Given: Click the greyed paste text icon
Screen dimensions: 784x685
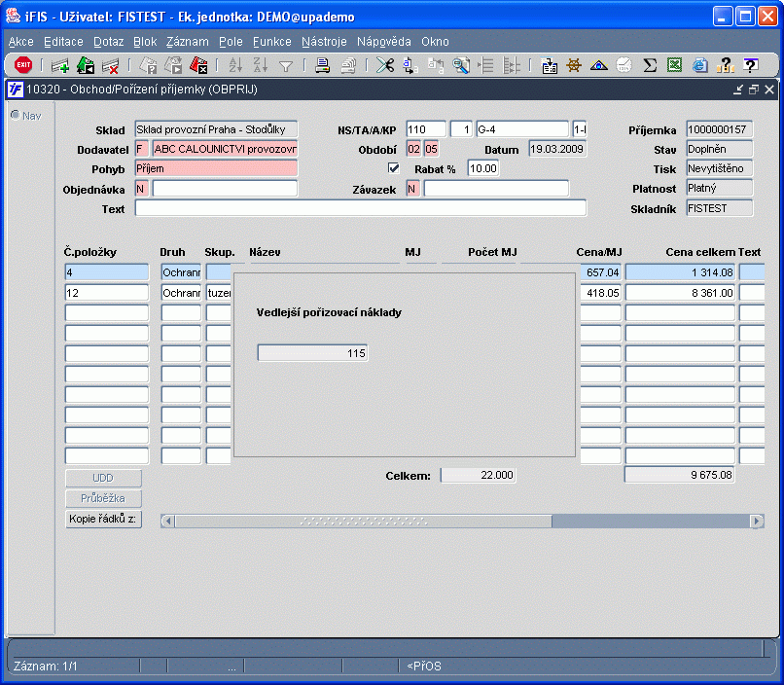Looking at the screenshot, I should [x=436, y=65].
